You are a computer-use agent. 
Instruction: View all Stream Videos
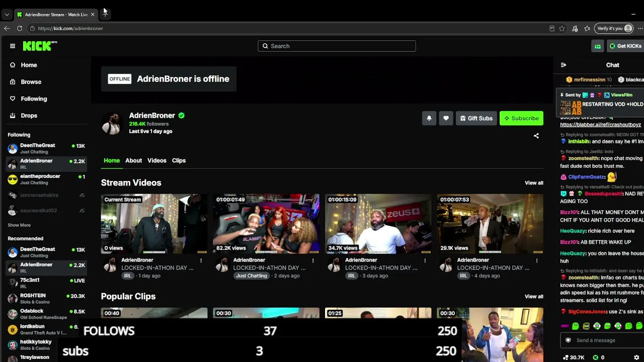click(534, 183)
